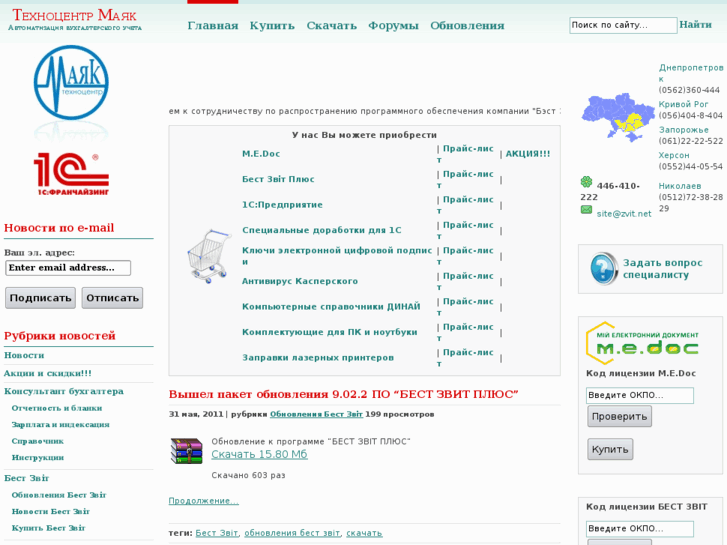Open the M.E.Doc Прайс-лист link
Image resolution: width=727 pixels, height=545 pixels.
[465, 154]
